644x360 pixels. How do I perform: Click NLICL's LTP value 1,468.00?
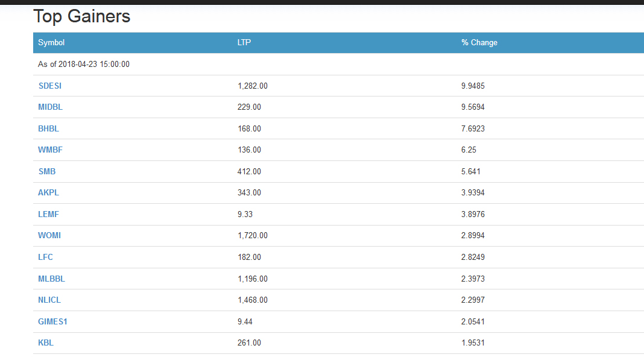(253, 300)
